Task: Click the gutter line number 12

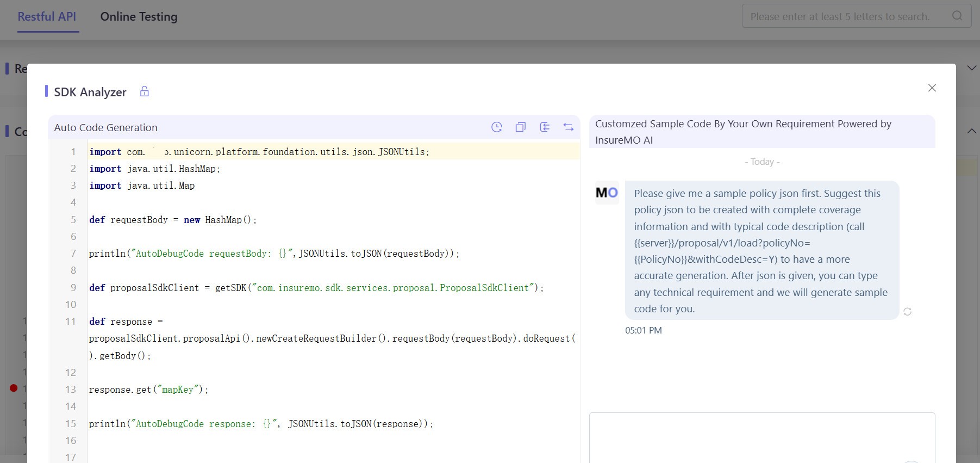Action: point(71,373)
